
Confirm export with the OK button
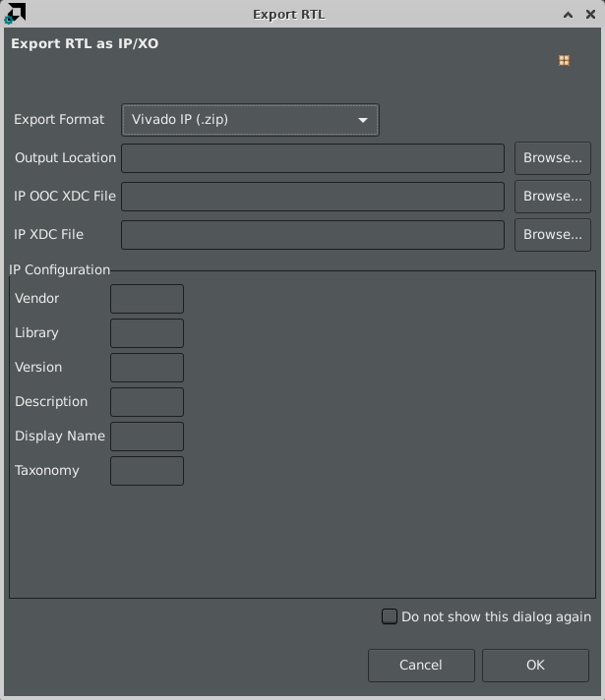tap(535, 666)
